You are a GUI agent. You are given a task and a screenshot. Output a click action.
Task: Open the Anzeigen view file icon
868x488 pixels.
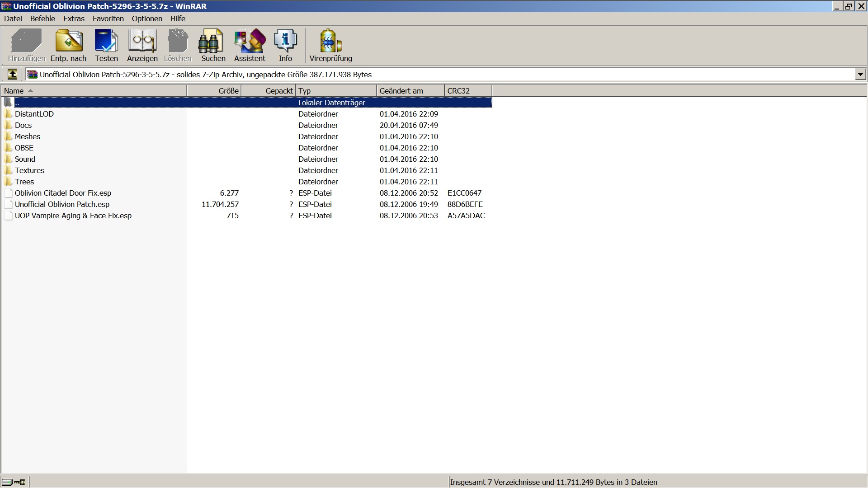pos(142,45)
